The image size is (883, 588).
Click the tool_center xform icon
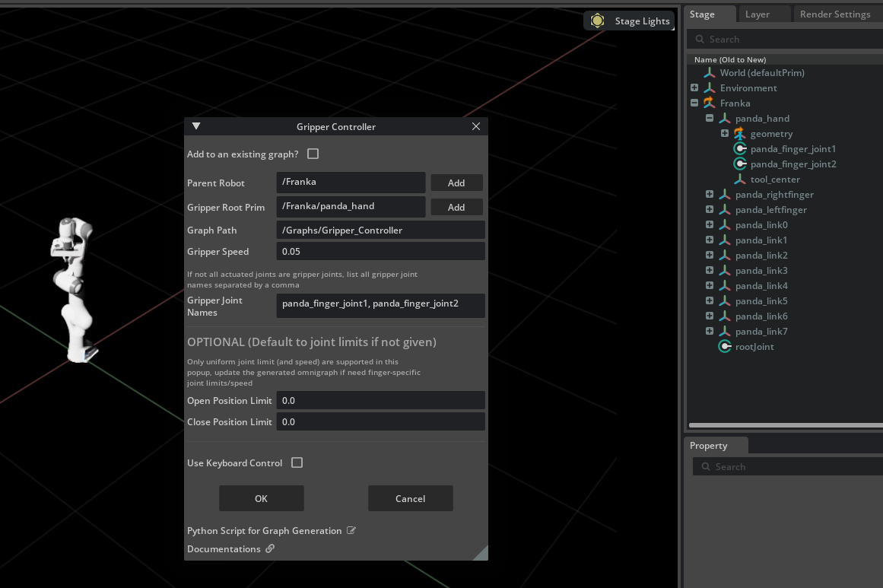[740, 179]
